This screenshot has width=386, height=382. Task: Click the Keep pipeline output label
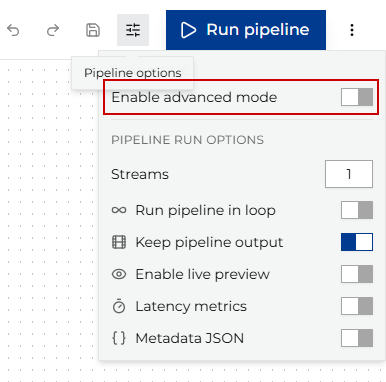[x=209, y=242]
